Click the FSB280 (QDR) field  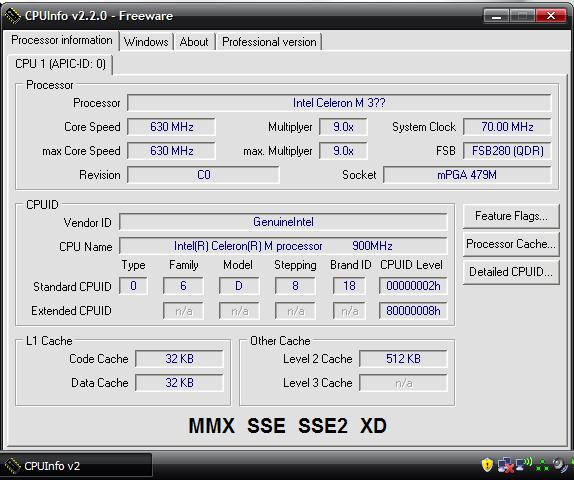click(507, 151)
